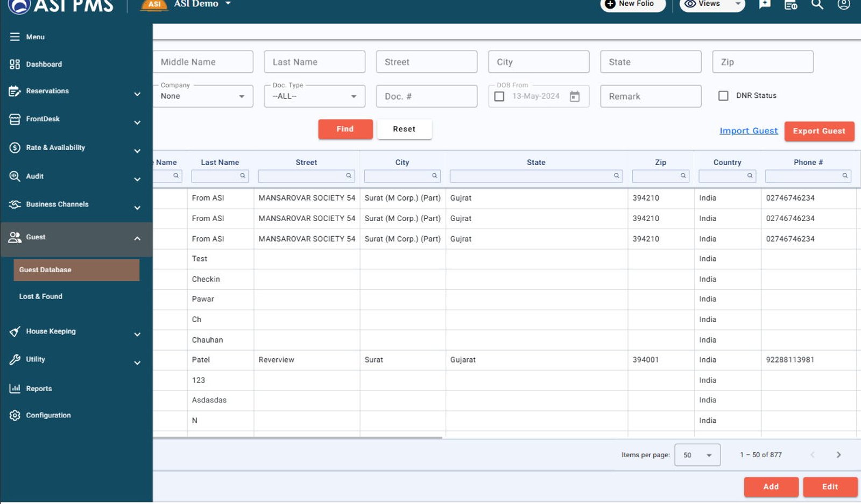The width and height of the screenshot is (861, 504).
Task: Click the search icon in Last Name filter
Action: tap(243, 176)
